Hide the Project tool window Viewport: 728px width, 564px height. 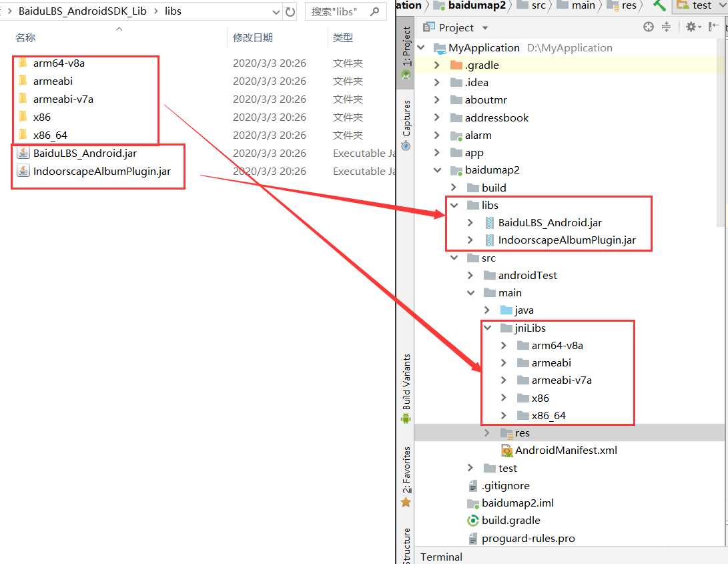tap(713, 27)
